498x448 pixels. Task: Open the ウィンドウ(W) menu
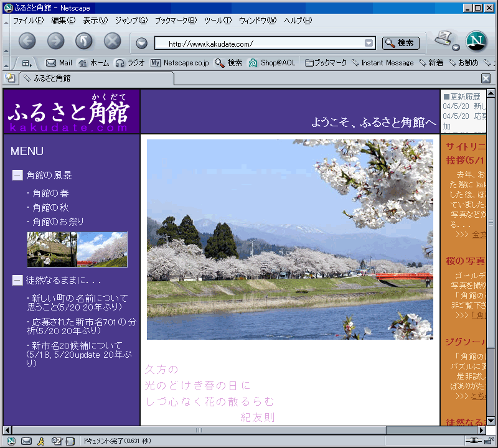(x=258, y=21)
